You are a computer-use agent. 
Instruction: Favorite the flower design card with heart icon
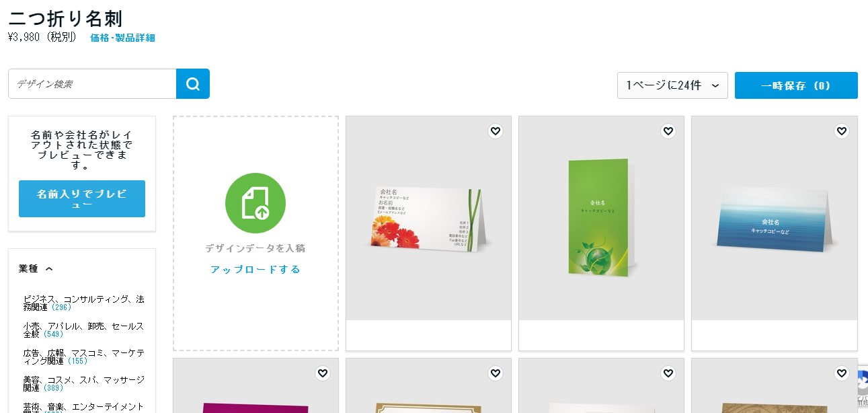[x=496, y=131]
